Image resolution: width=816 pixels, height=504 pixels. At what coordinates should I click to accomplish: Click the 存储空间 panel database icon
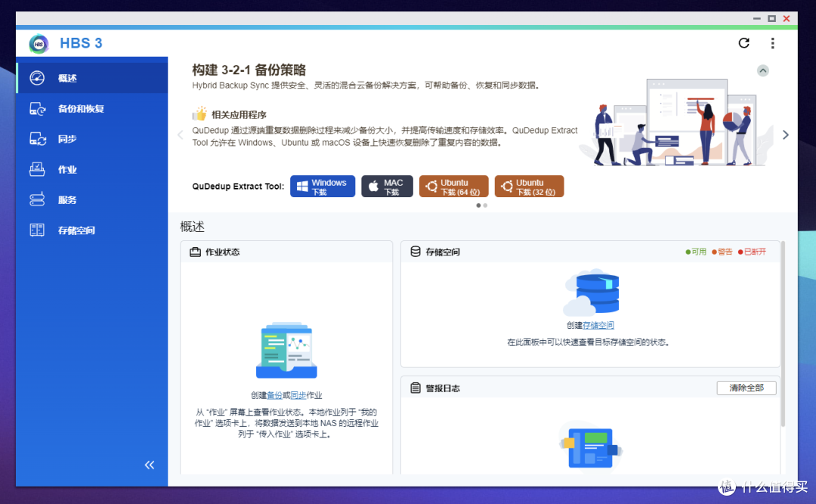(x=416, y=252)
